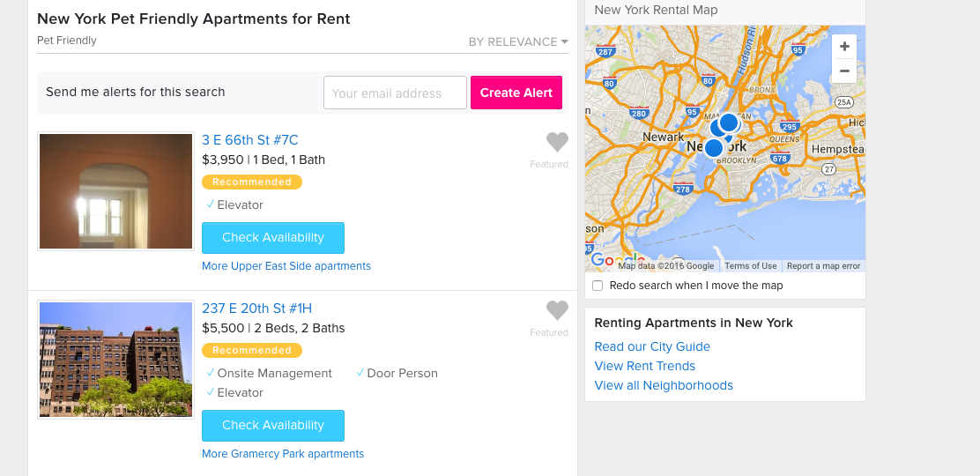
Task: View More Gramercy Park apartments
Action: (283, 453)
